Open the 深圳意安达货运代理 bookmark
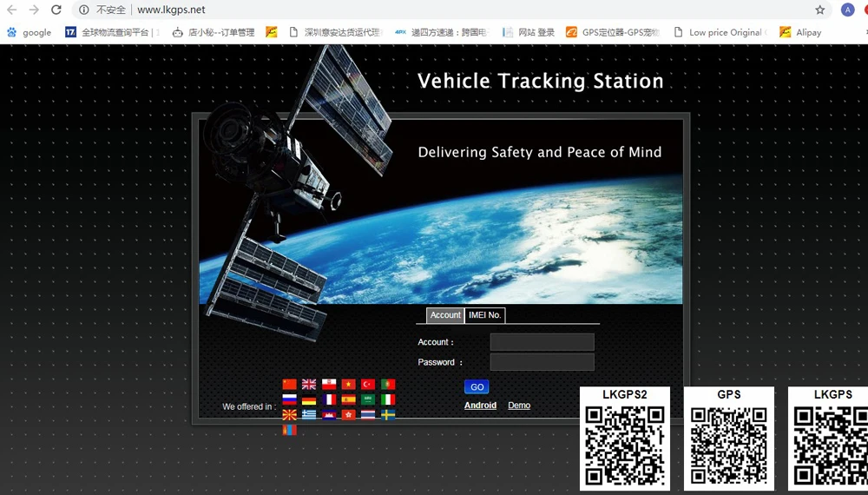868x495 pixels. (x=335, y=32)
